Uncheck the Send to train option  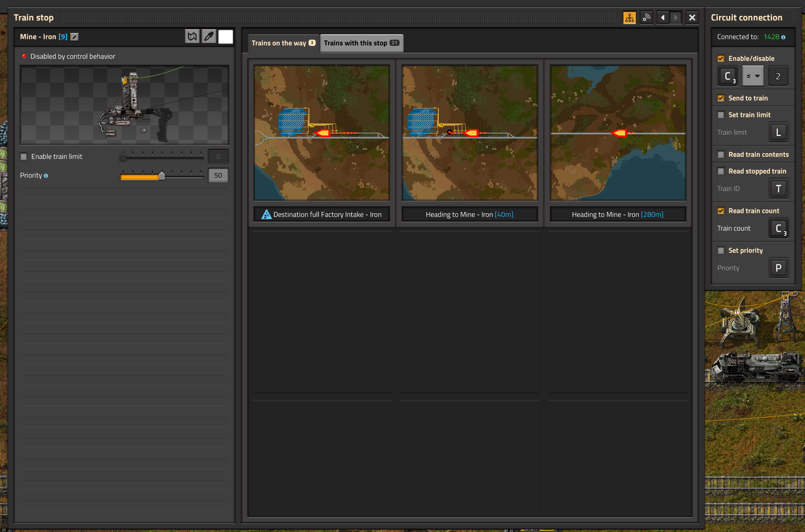coord(721,98)
